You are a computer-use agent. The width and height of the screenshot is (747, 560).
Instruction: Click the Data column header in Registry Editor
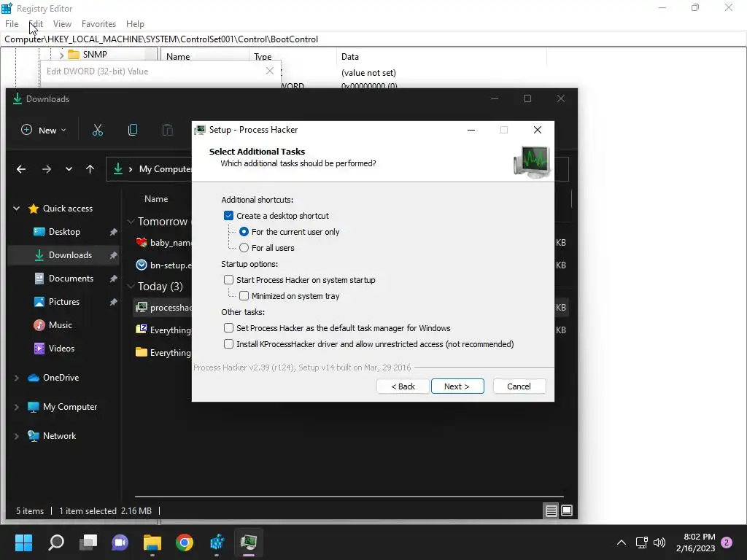point(349,57)
